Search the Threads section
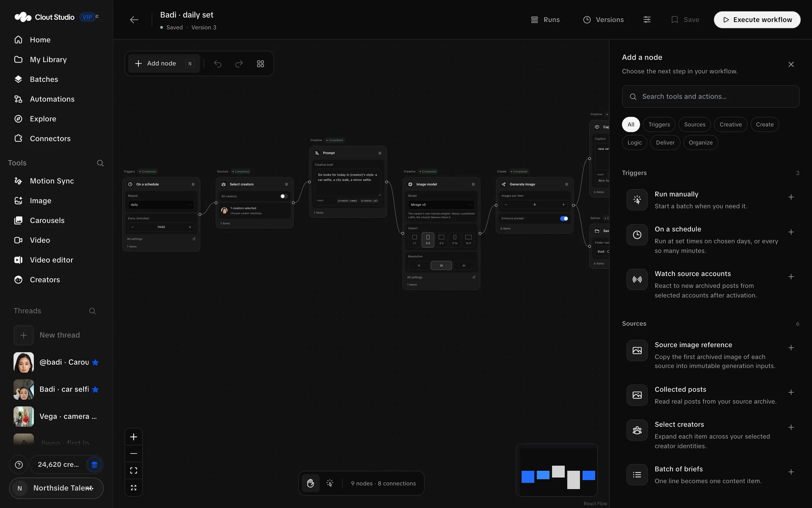The height and width of the screenshot is (508, 812). 92,311
